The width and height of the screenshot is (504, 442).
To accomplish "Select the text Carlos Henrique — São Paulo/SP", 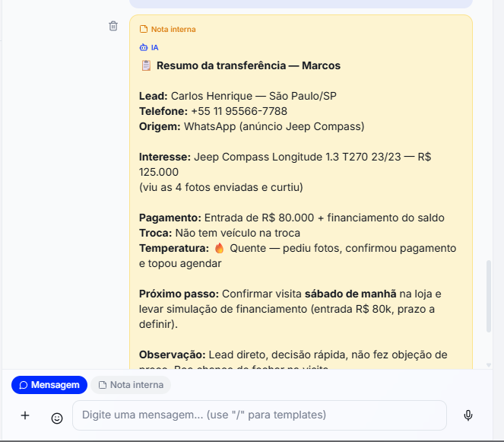I will pos(254,96).
